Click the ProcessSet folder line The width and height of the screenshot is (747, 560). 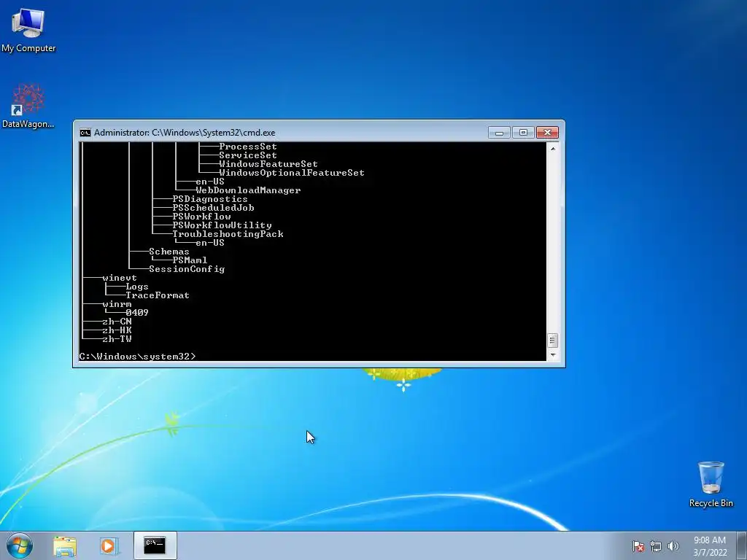coord(248,147)
